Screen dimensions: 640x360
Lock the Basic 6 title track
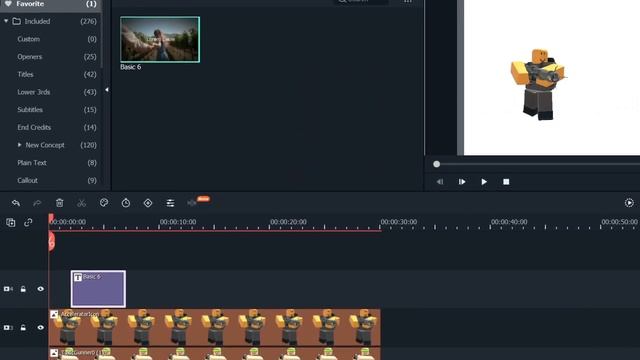[23, 289]
